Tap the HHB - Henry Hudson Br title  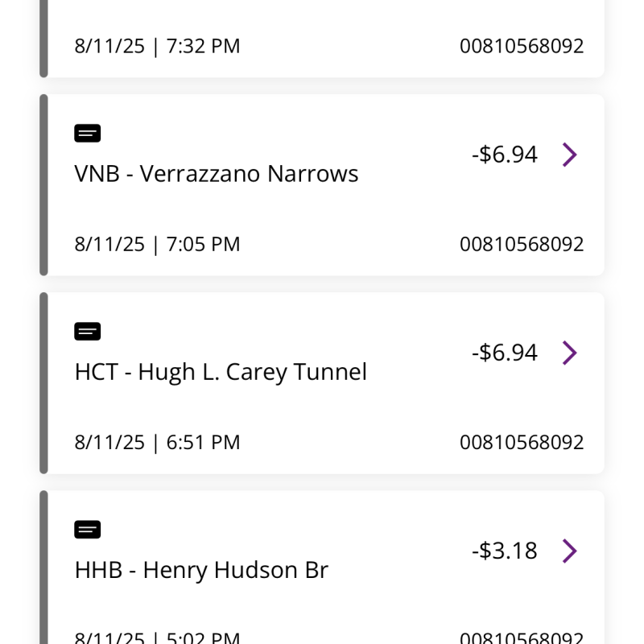tap(201, 570)
